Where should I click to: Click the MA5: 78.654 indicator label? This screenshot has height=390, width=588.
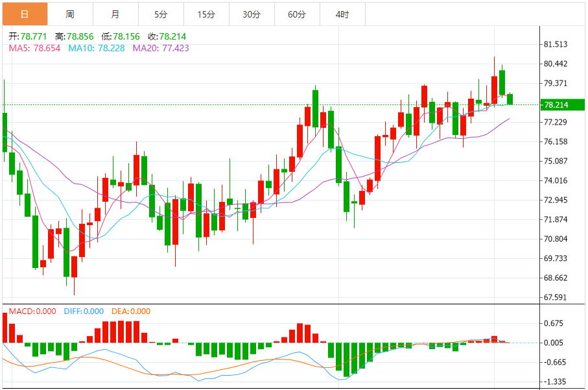(x=34, y=48)
